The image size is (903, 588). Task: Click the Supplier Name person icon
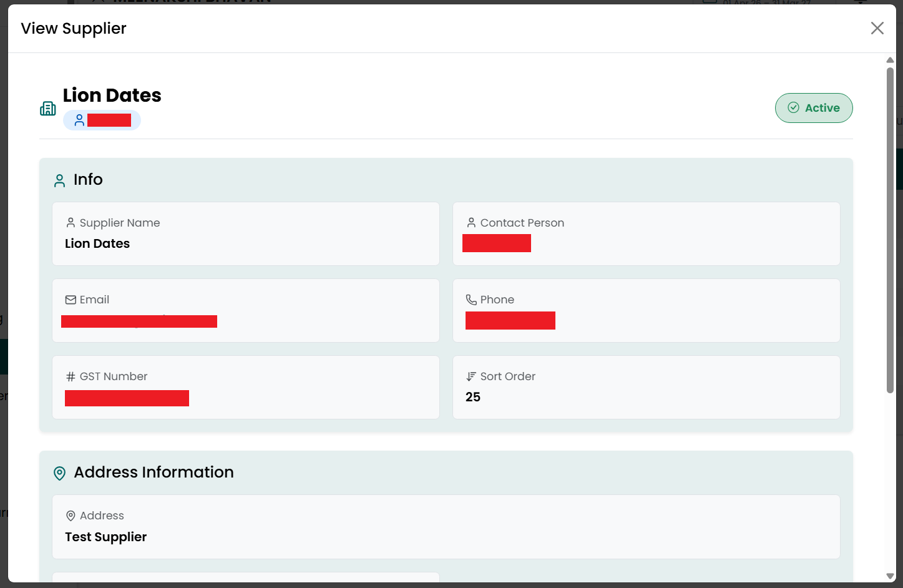(71, 223)
